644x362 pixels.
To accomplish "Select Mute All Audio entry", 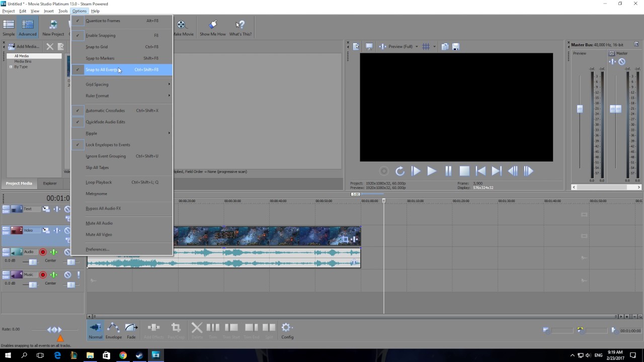I will coord(122,223).
